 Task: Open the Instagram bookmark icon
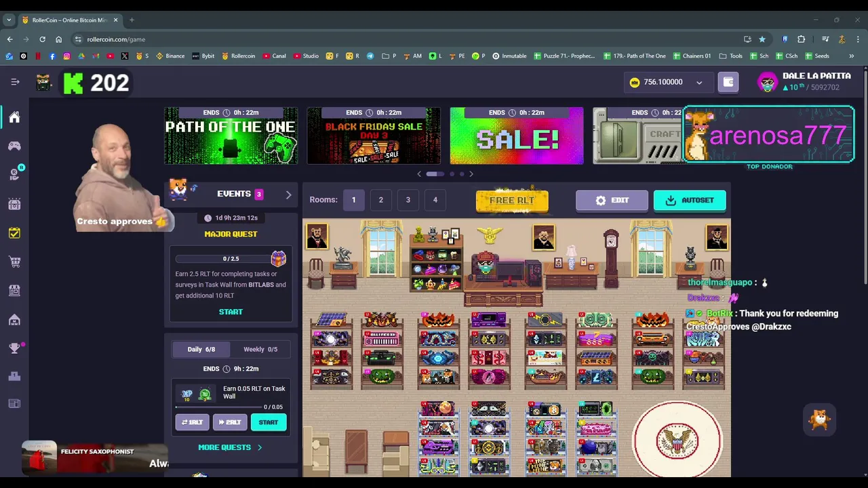66,56
